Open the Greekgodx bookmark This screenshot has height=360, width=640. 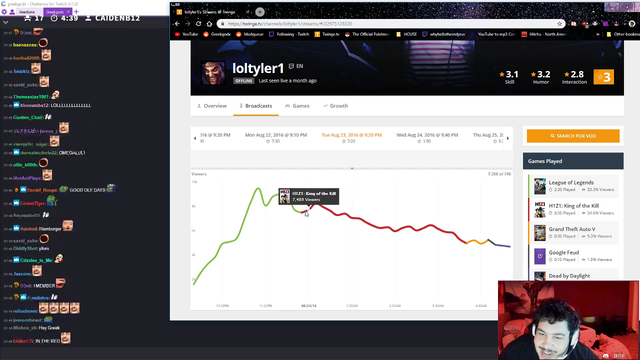click(217, 34)
